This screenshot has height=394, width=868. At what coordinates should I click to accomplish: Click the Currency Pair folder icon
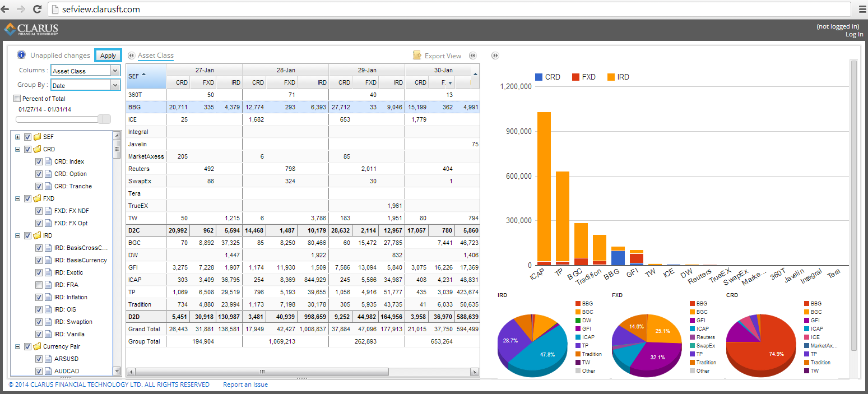[x=38, y=346]
